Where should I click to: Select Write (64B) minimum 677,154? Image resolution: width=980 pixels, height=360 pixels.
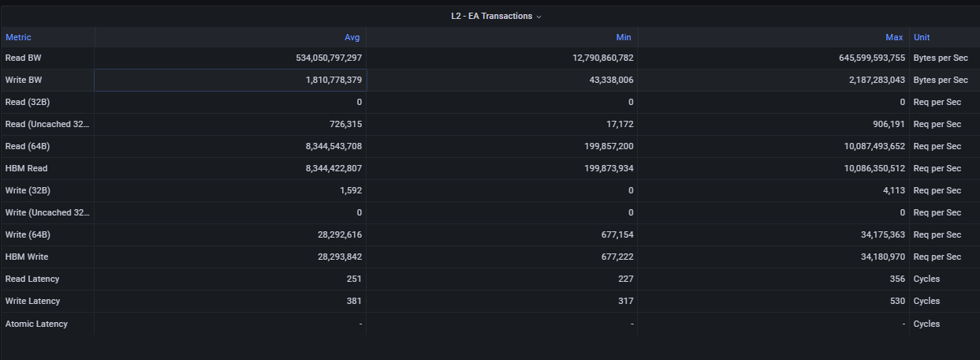click(617, 234)
